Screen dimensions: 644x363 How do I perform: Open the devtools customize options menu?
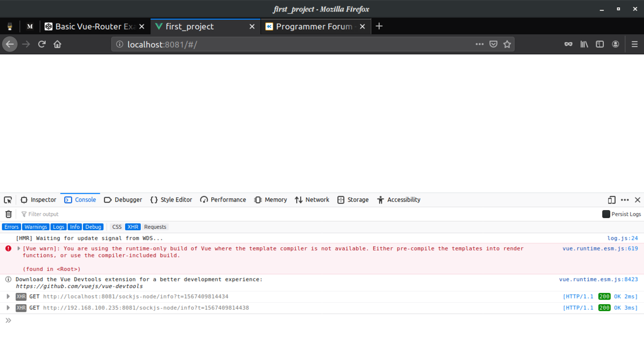625,200
